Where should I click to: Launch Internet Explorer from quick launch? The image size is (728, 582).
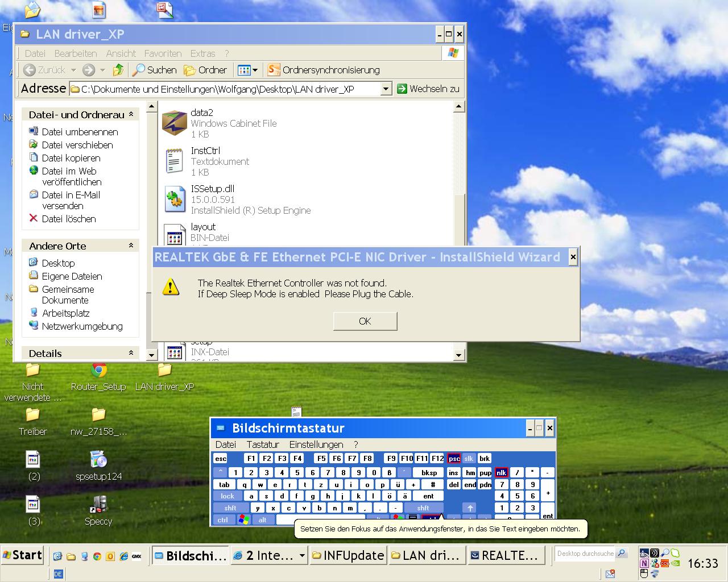(123, 556)
